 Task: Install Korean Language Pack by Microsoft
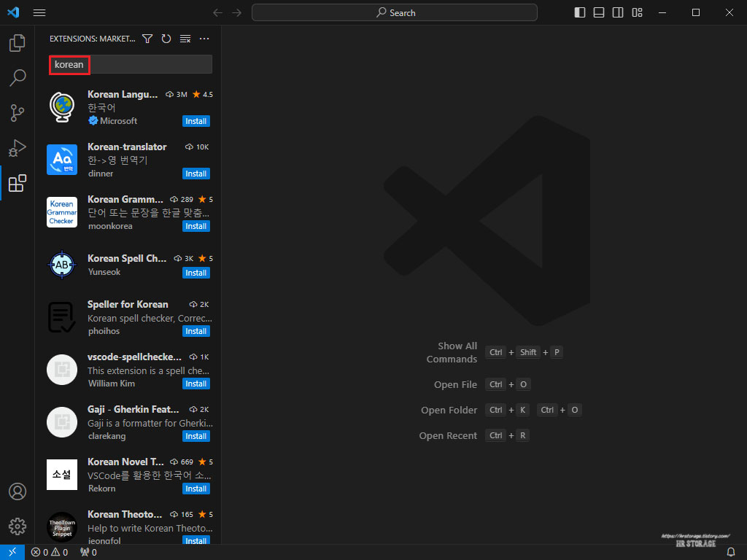tap(196, 121)
